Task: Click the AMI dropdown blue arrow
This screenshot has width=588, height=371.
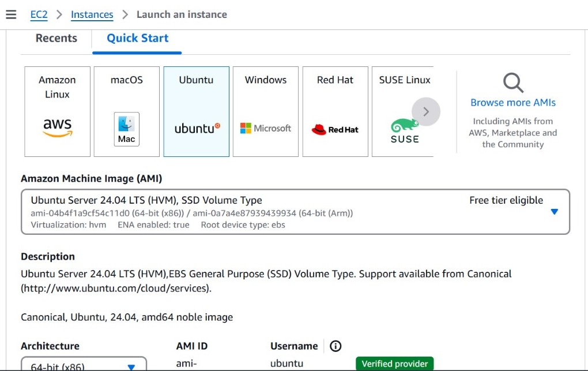Action: click(x=554, y=212)
